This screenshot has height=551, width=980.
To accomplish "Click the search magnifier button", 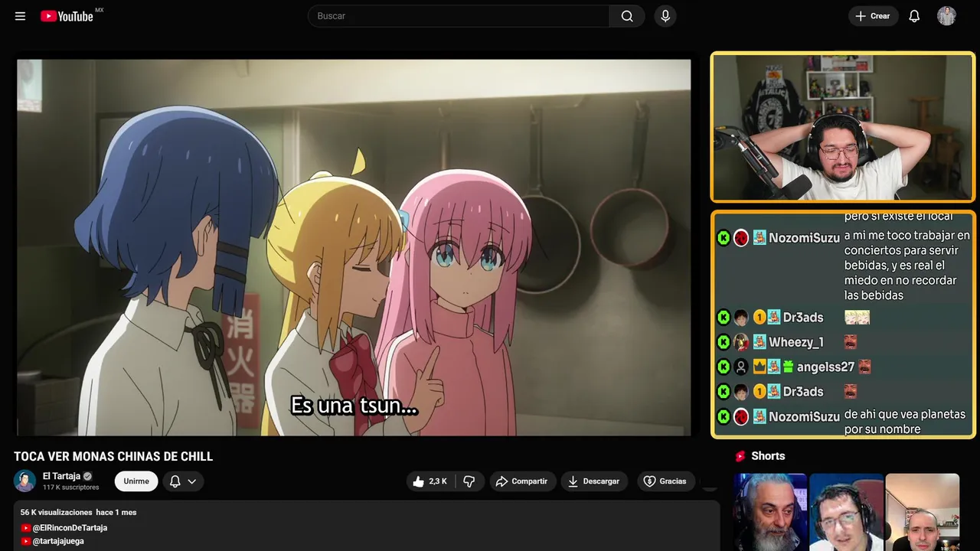I will point(627,16).
